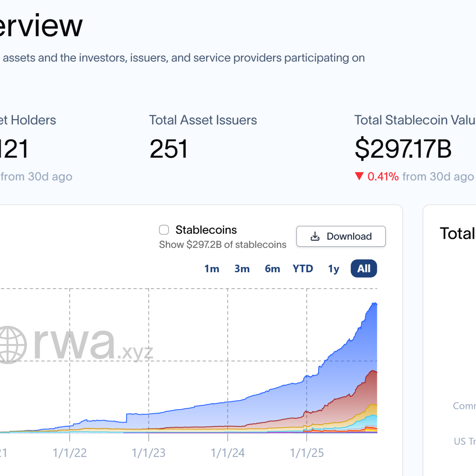476x476 pixels.
Task: Select the YTD time range
Action: coord(303,268)
